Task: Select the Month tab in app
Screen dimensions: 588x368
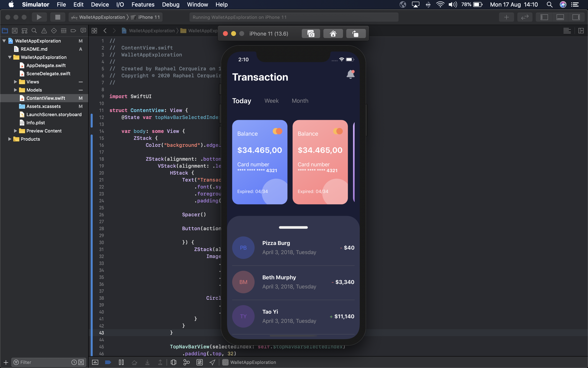Action: coord(300,101)
